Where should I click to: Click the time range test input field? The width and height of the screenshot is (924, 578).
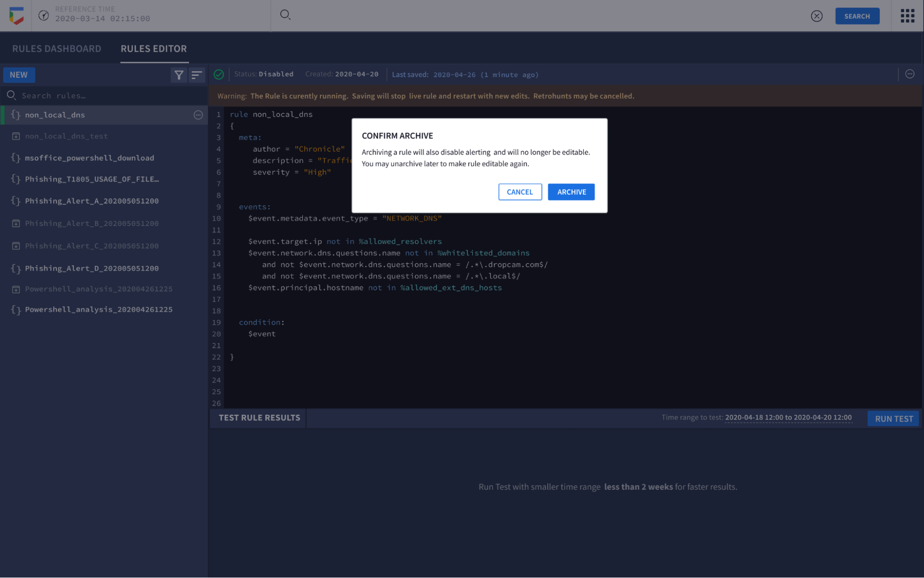click(788, 417)
